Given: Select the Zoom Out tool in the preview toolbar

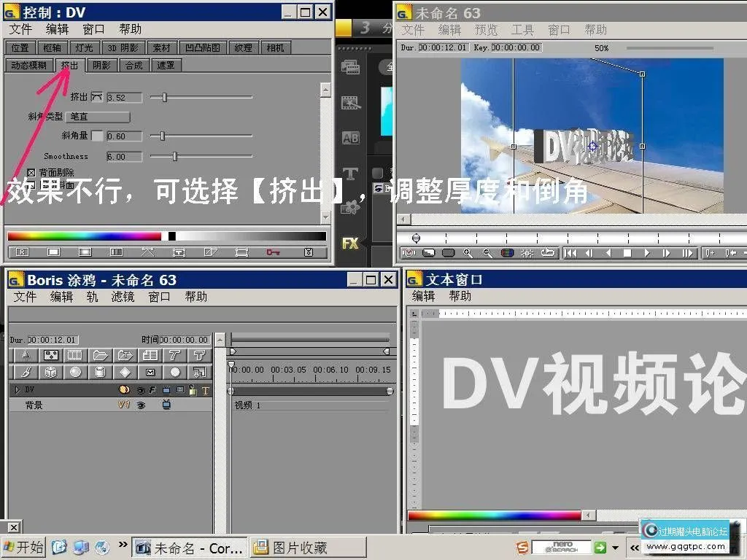Looking at the screenshot, I should [x=487, y=253].
